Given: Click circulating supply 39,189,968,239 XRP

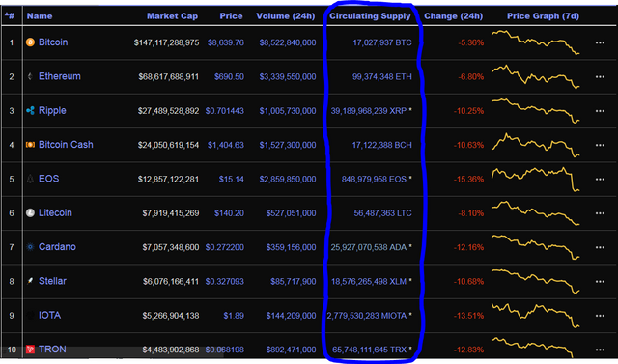Looking at the screenshot, I should 369,111.
